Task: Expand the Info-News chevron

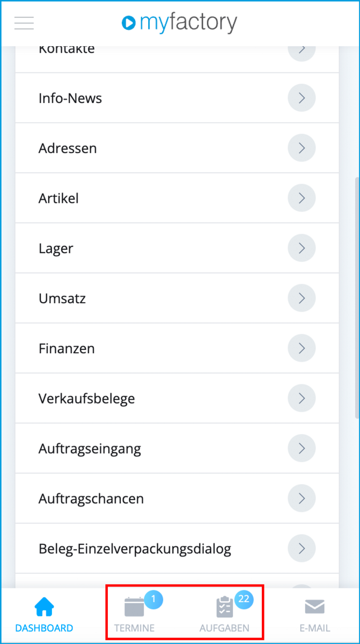Action: tap(302, 98)
